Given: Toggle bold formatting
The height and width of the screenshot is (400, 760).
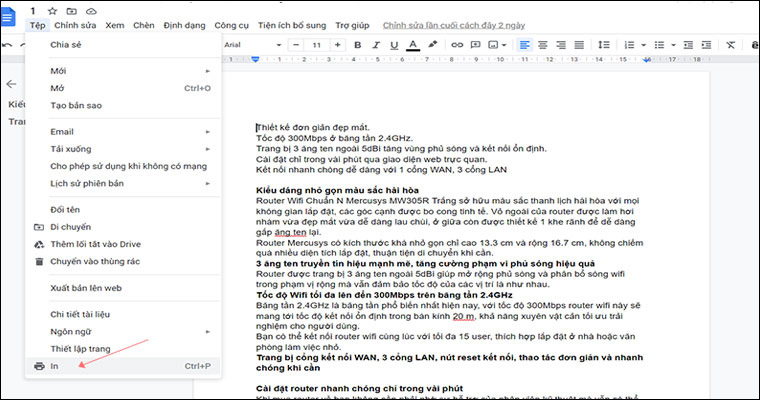Looking at the screenshot, I should click(x=357, y=45).
